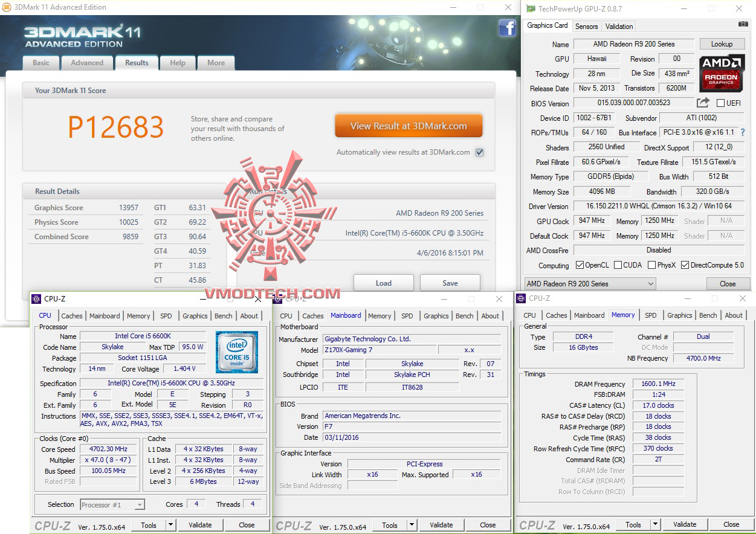Switch to the Sensors tab in GPU-Z
Viewport: 756px width, 534px height.
point(586,26)
